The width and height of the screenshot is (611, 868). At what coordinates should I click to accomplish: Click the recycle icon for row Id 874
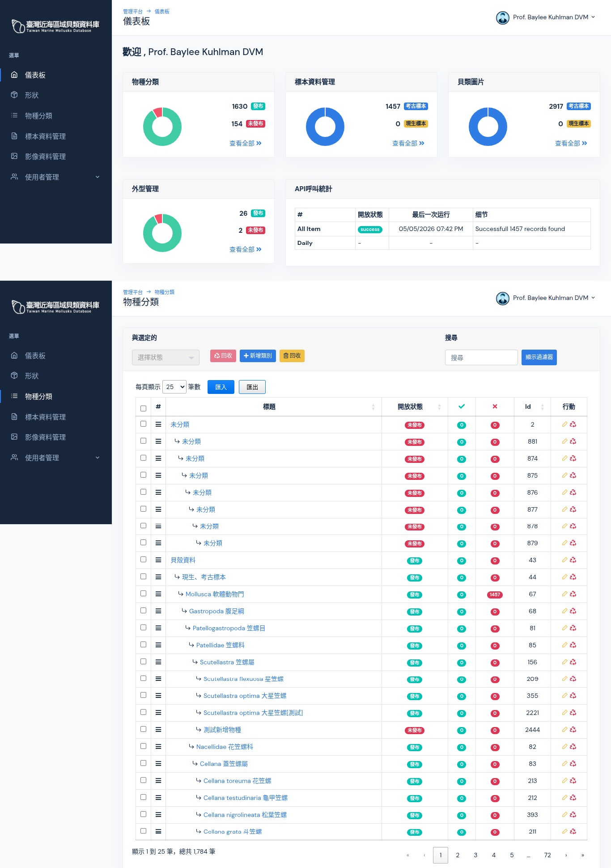coord(573,458)
